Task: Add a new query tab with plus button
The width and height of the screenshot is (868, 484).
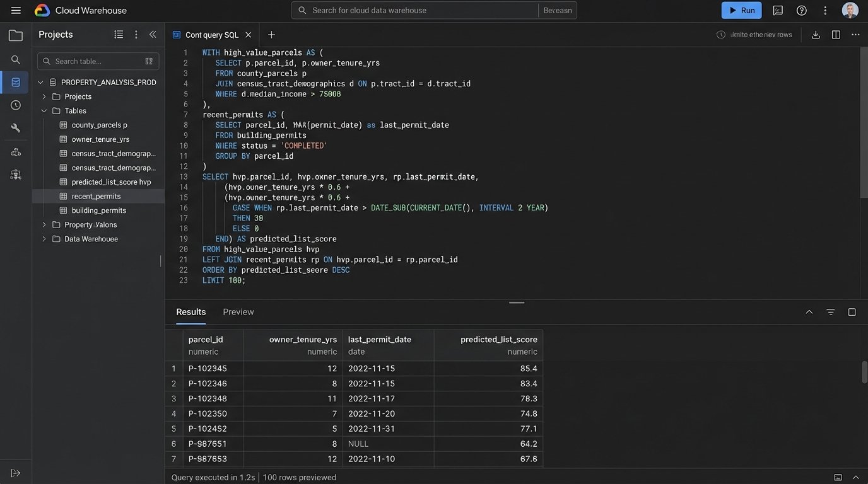Action: pos(271,35)
